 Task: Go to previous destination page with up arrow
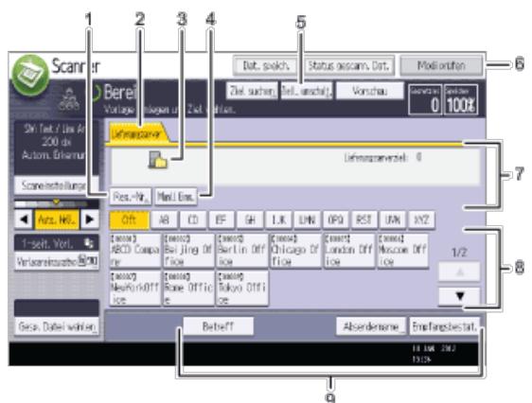459,272
